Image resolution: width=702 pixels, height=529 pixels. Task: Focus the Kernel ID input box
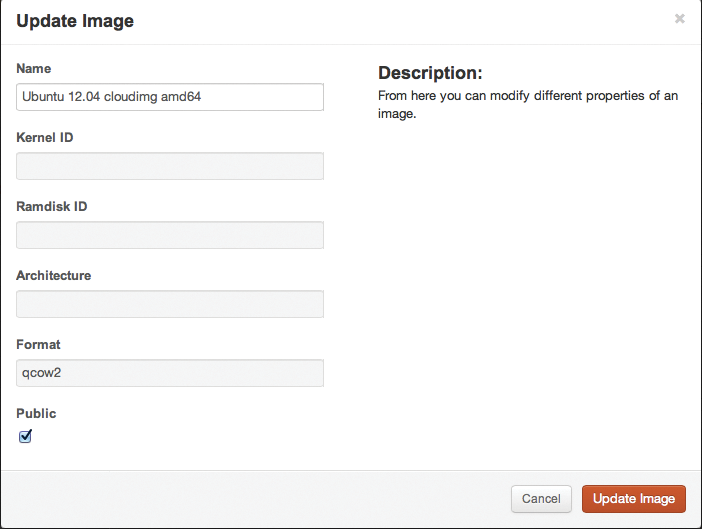[170, 166]
